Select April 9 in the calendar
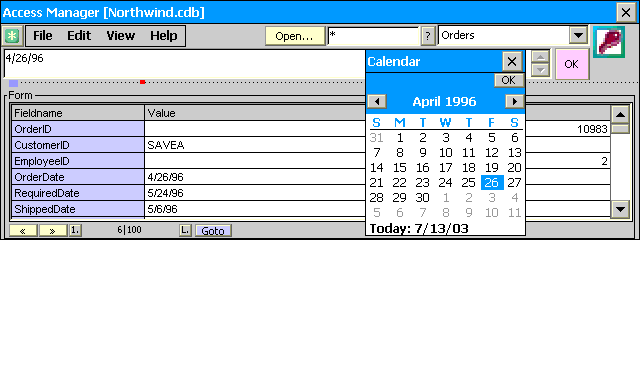The height and width of the screenshot is (365, 640). [x=422, y=153]
